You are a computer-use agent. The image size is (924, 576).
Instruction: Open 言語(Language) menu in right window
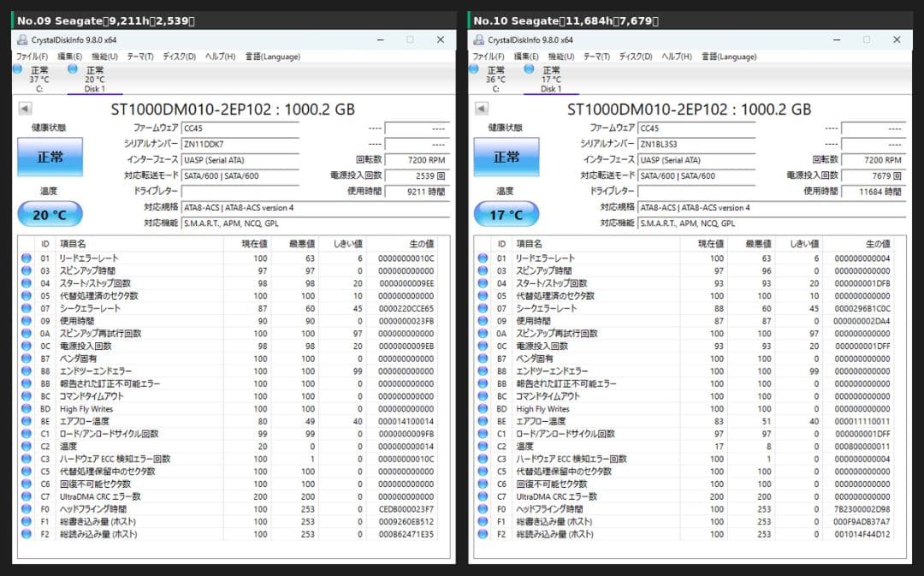click(x=729, y=56)
